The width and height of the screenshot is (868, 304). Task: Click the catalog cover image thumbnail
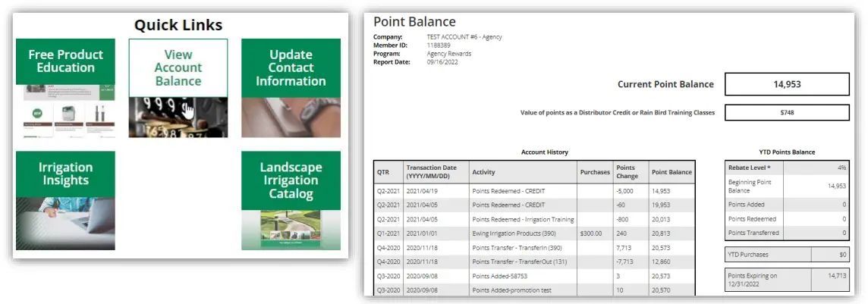click(291, 230)
